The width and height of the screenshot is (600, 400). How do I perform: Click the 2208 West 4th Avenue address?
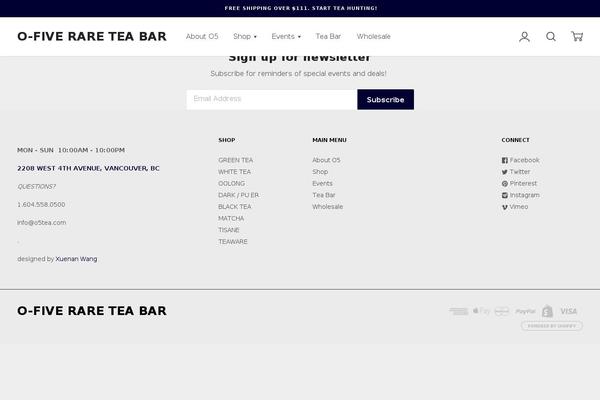point(88,168)
